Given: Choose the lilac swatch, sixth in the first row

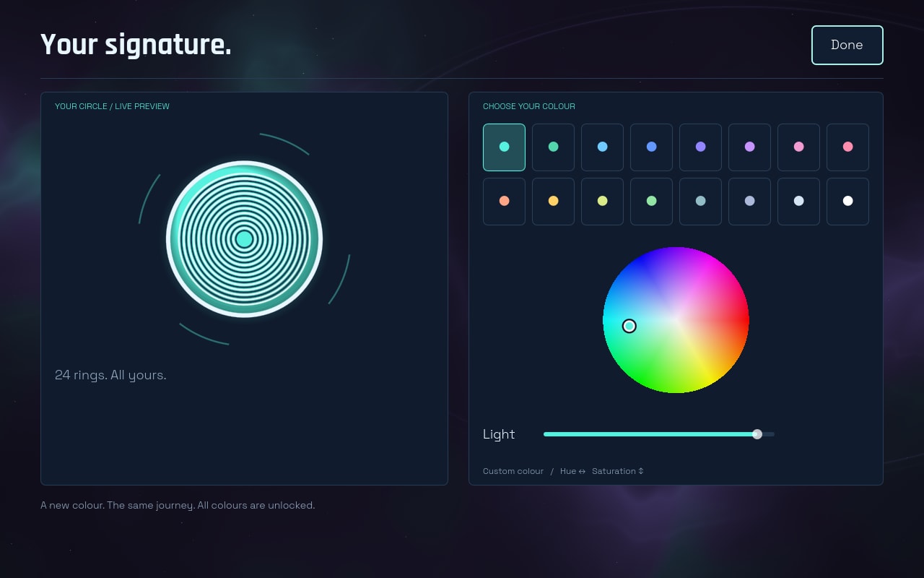Looking at the screenshot, I should (x=749, y=147).
